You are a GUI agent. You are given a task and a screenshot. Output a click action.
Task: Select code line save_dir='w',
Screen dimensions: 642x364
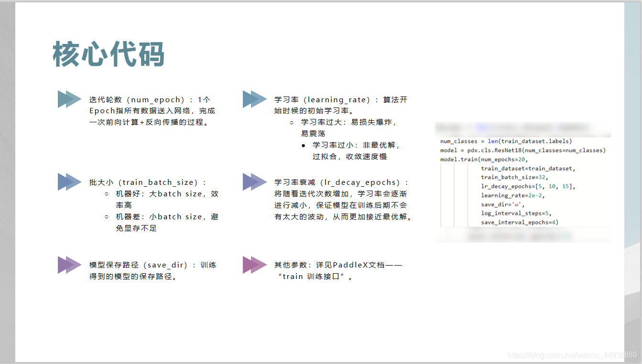pos(502,204)
